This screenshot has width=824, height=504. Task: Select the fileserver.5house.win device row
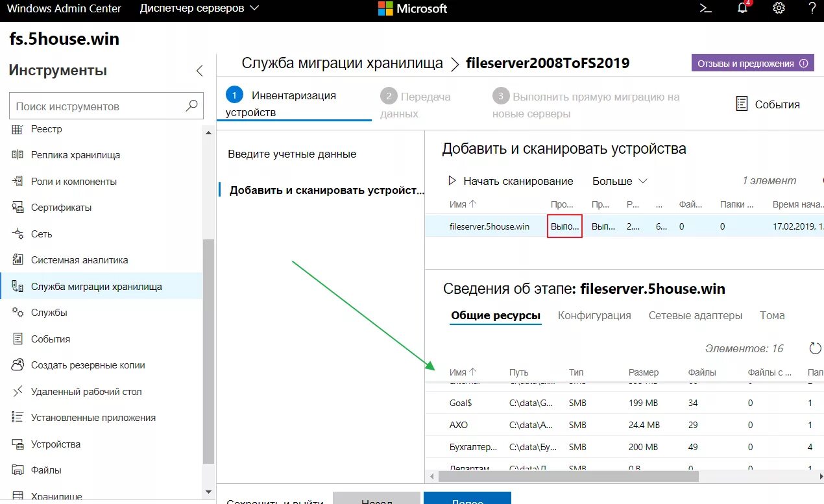[624, 226]
